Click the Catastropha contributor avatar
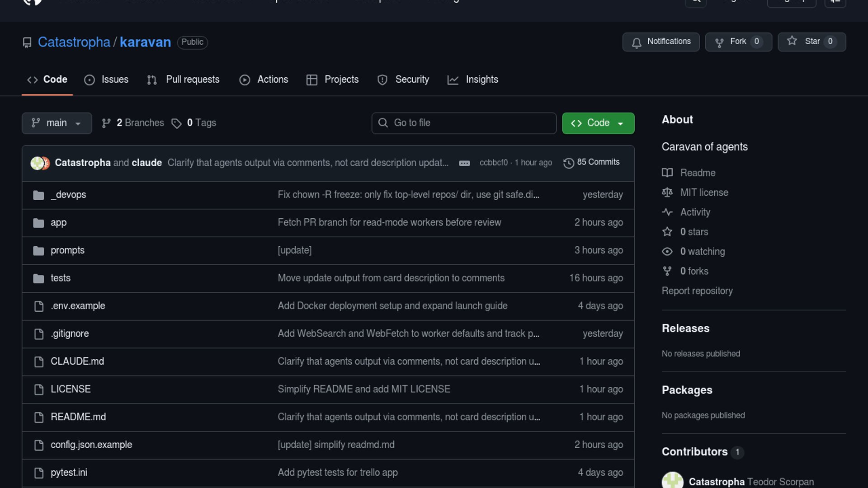The width and height of the screenshot is (868, 488). (672, 481)
